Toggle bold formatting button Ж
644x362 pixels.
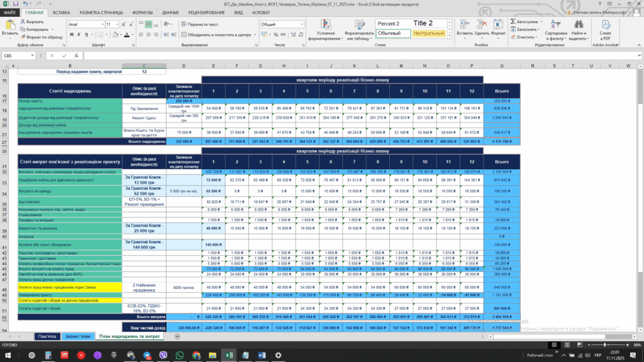(71, 35)
